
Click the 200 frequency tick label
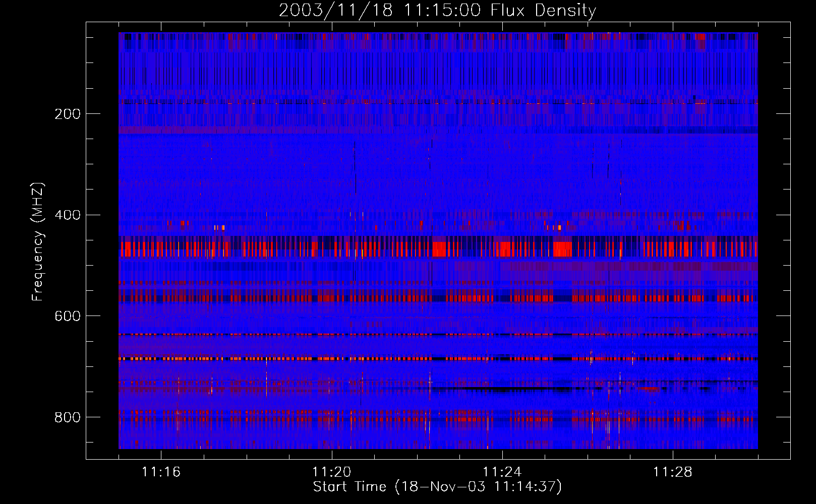[x=68, y=114]
